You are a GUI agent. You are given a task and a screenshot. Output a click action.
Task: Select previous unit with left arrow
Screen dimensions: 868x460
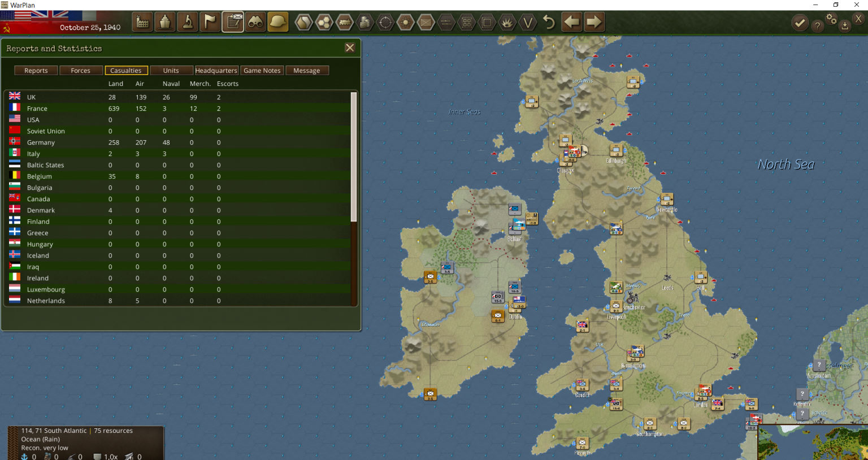[572, 23]
